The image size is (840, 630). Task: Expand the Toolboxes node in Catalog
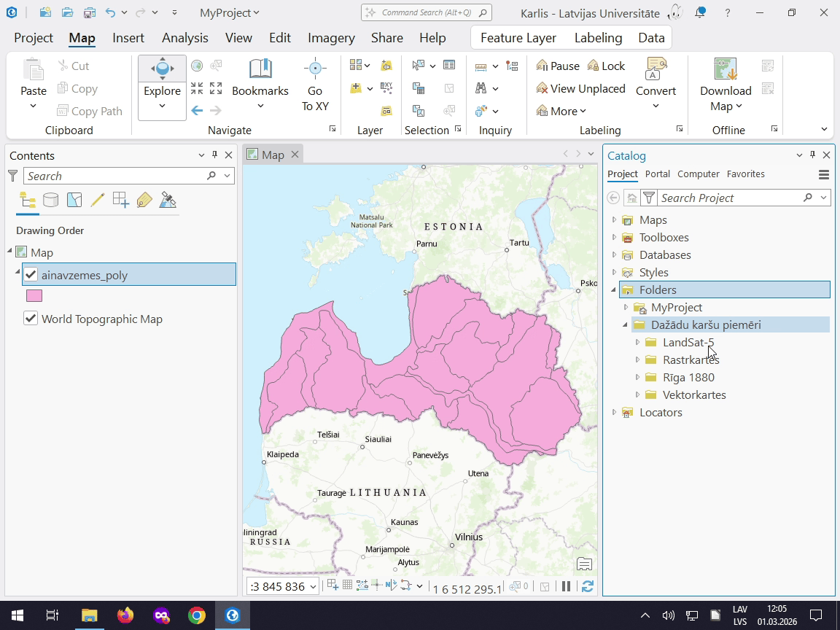tap(614, 237)
